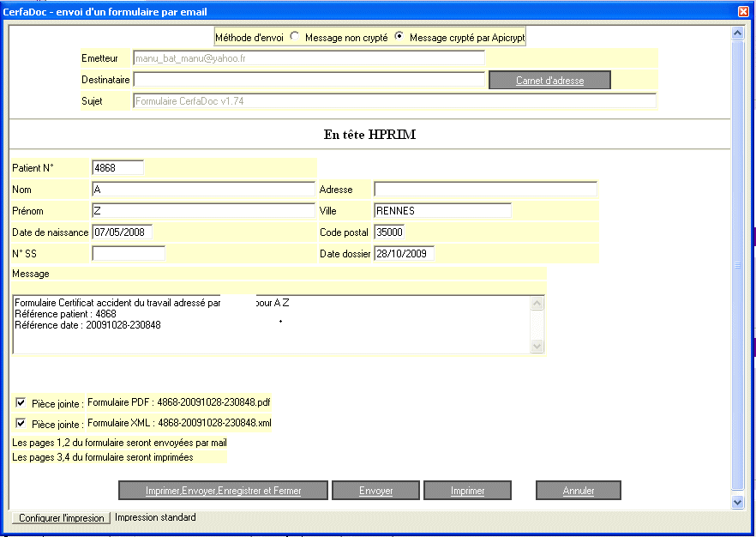This screenshot has height=537, width=756.
Task: Click the main window scroll-up arrow
Action: click(x=737, y=33)
